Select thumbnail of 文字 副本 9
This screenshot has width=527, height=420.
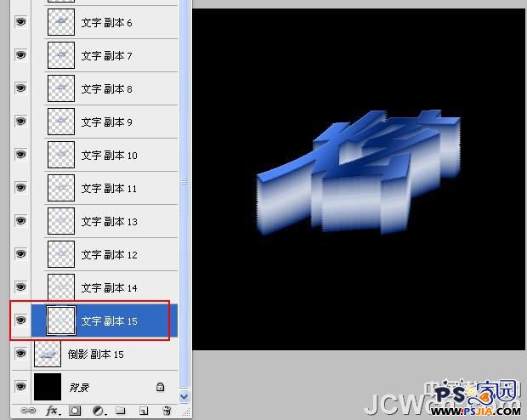pos(61,122)
